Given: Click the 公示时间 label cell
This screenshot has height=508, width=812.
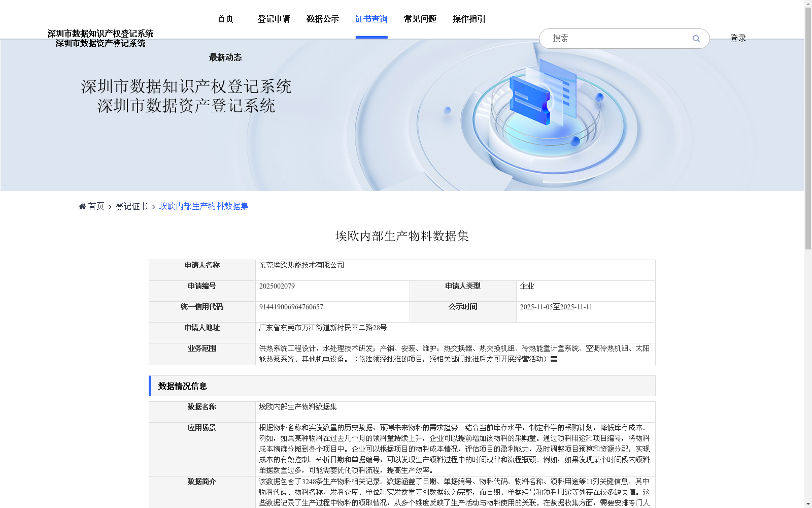Looking at the screenshot, I should pos(463,312).
